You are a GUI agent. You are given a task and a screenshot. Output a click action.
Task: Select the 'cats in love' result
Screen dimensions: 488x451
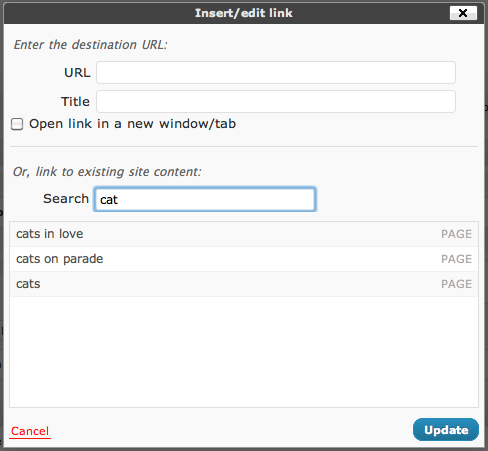click(x=244, y=234)
